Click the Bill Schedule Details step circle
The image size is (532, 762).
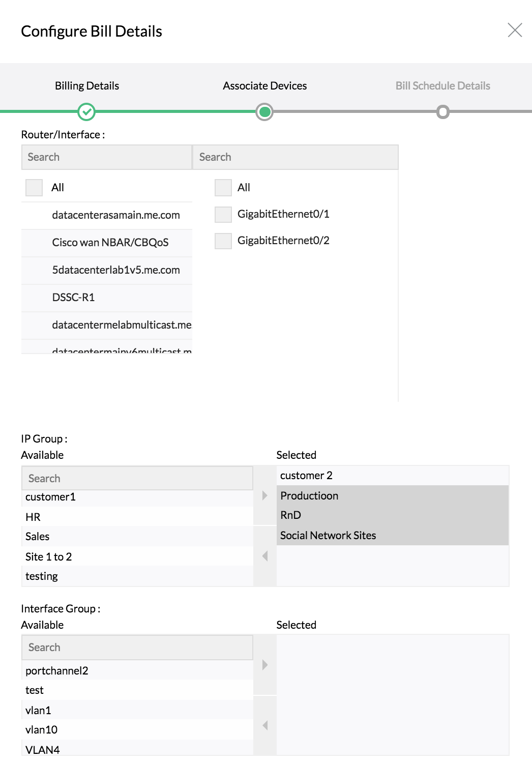pos(443,111)
